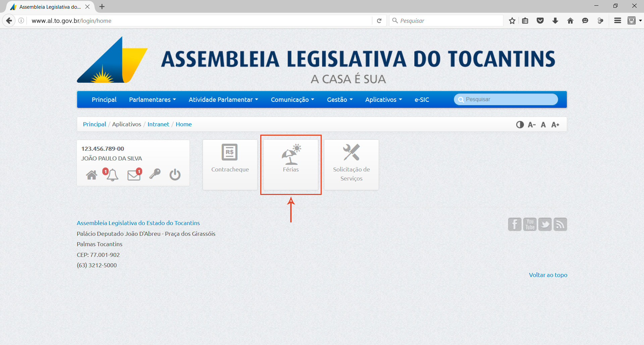644x345 pixels.
Task: Click Intranet breadcrumb link
Action: click(158, 124)
